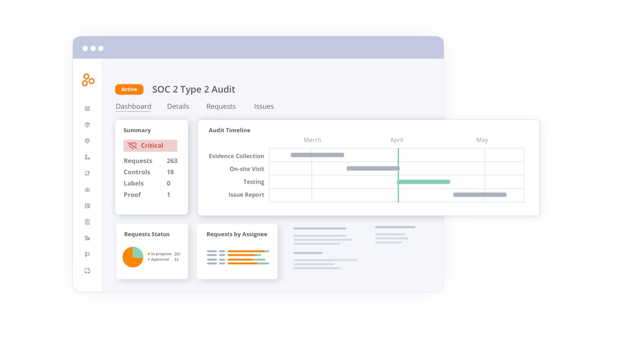The height and width of the screenshot is (362, 644).
Task: Click the Evidence Collection row label
Action: (x=236, y=156)
